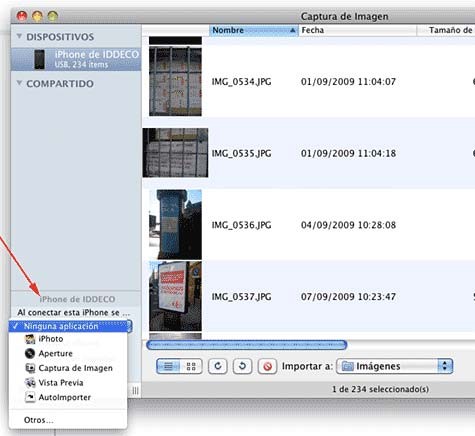
Task: Click the file name IMG_0536.JPG
Action: pos(241,225)
